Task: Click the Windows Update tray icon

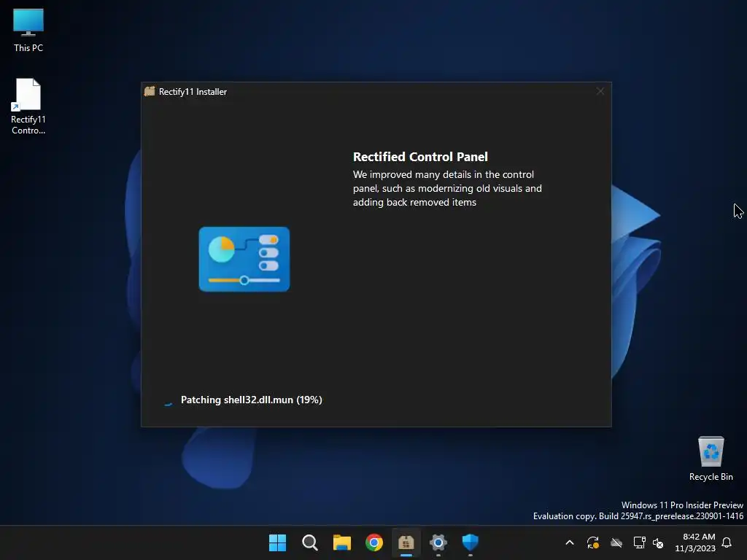Action: 592,542
